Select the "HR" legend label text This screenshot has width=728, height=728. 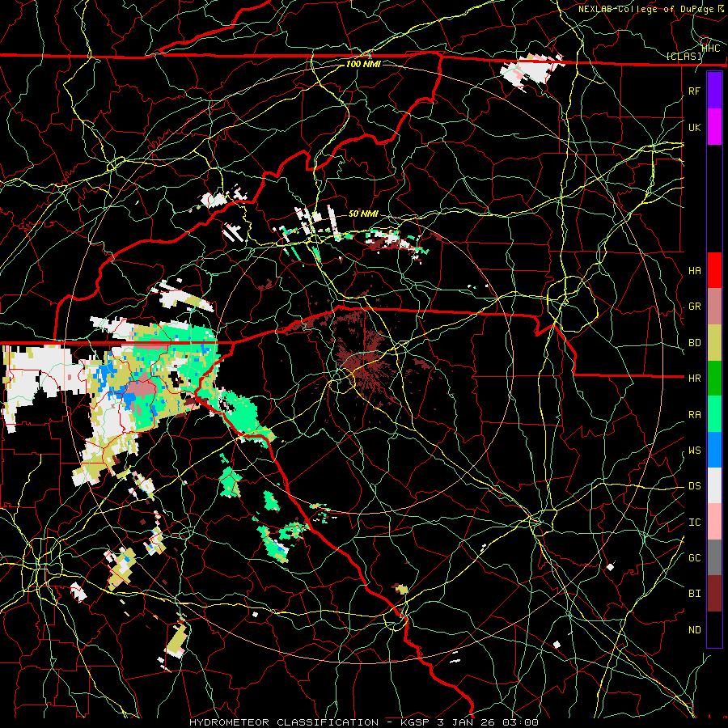(x=695, y=379)
